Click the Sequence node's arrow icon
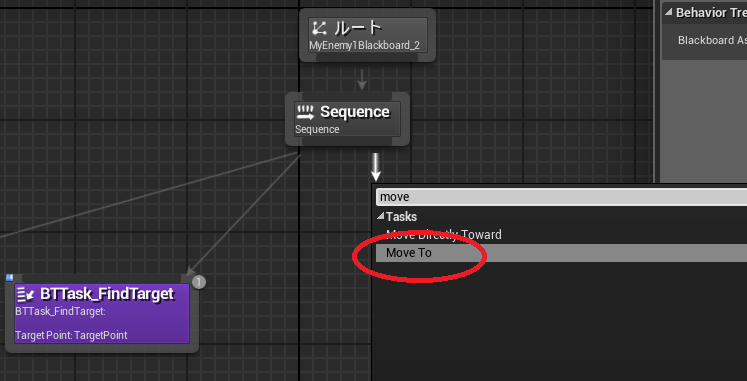This screenshot has height=381, width=747. point(305,112)
